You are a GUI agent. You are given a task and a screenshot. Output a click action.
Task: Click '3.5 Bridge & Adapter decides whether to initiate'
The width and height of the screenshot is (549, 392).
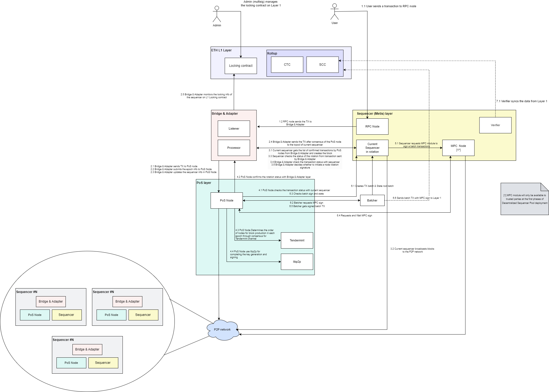(x=305, y=166)
